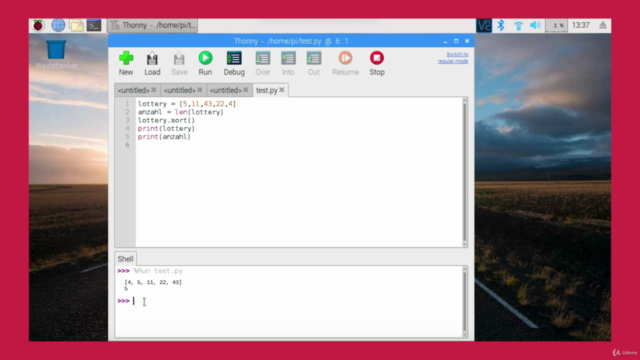Click the line 'print(anzahl)' in the editor
The width and height of the screenshot is (640, 360).
click(x=164, y=136)
